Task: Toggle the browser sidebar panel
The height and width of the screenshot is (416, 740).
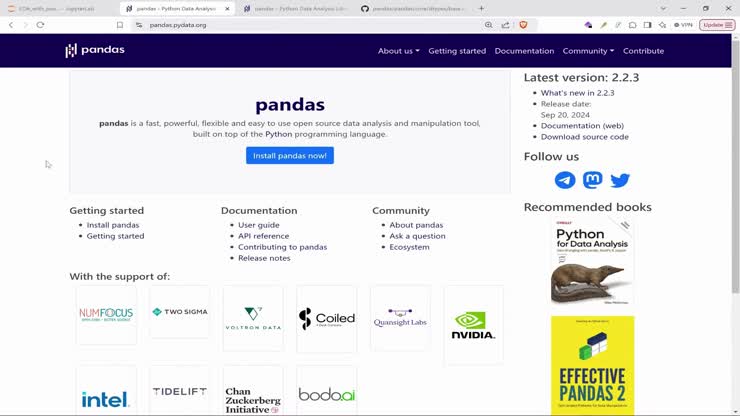Action: click(647, 24)
